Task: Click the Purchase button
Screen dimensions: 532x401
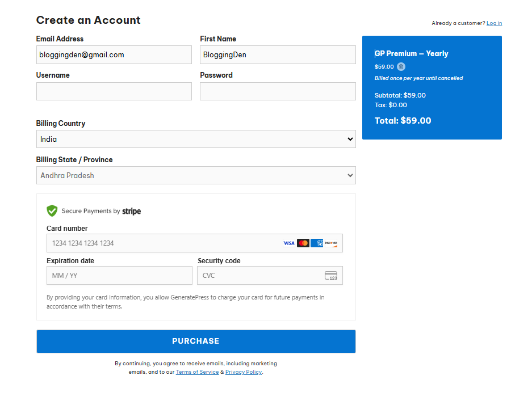Action: [196, 341]
